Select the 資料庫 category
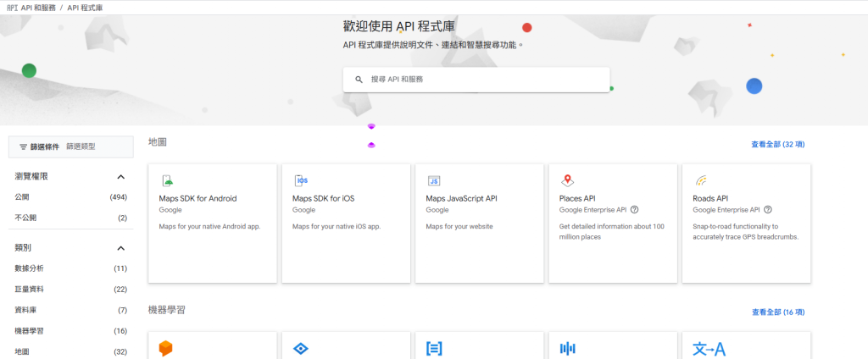The image size is (868, 359). pyautogui.click(x=71, y=311)
